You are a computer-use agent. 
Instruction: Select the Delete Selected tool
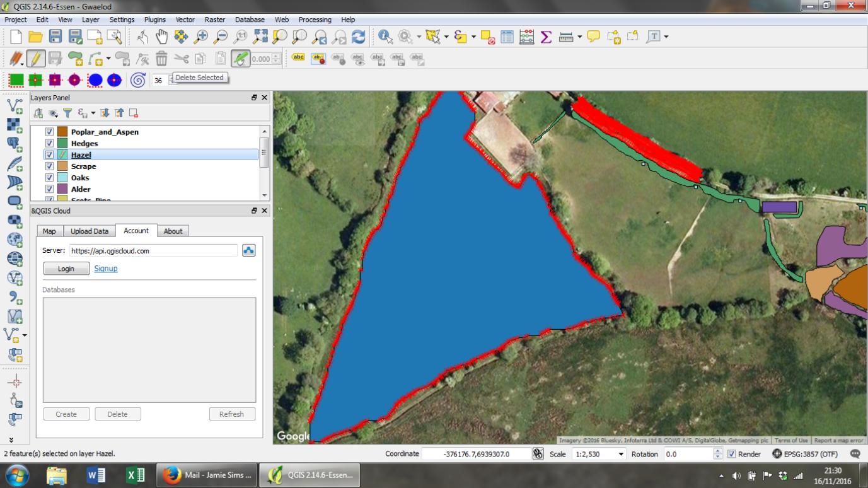tap(161, 58)
